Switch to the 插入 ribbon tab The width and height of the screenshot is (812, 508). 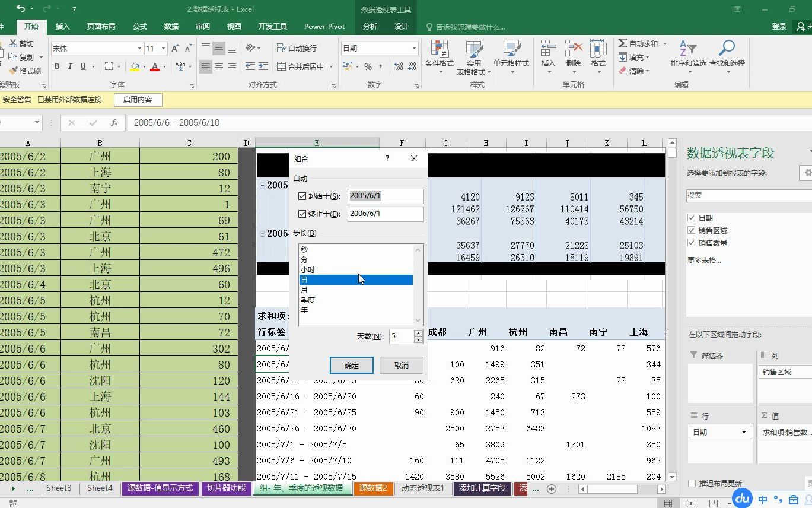point(63,26)
